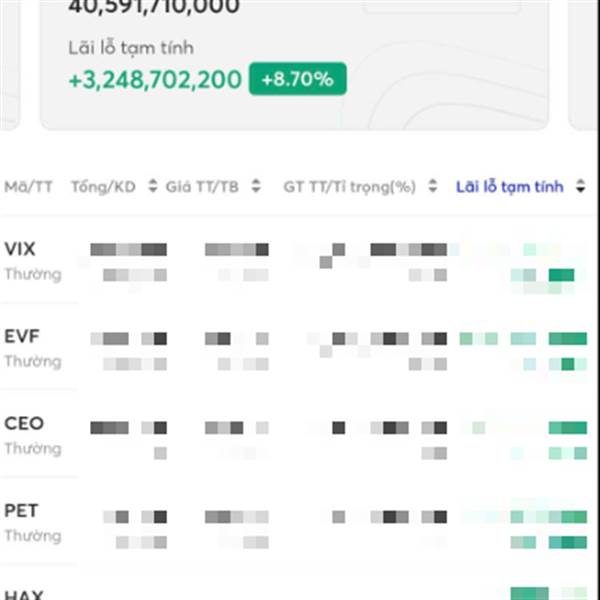Tap the +8.70% profit badge
600x600 pixels.
coord(298,79)
